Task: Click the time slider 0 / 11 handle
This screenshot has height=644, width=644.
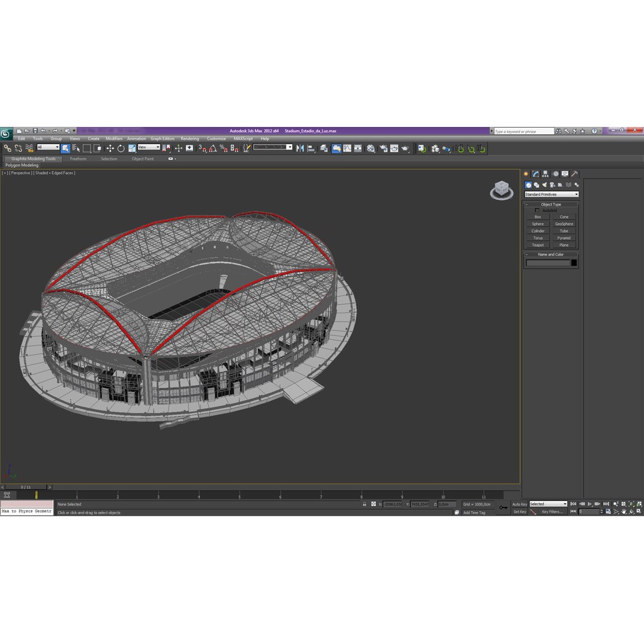Action: [26, 487]
